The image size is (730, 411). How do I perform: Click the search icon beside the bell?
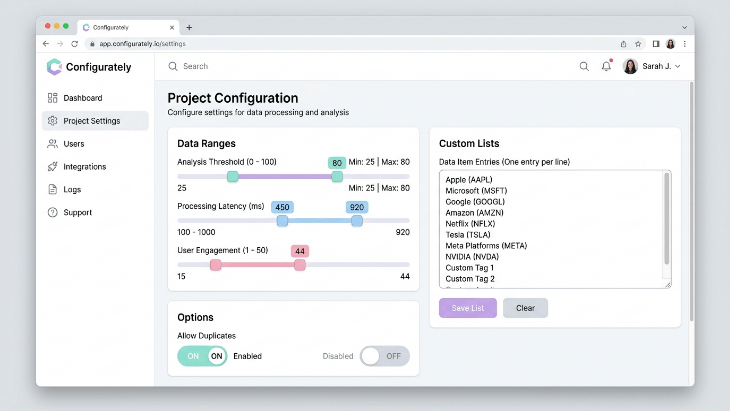[584, 67]
